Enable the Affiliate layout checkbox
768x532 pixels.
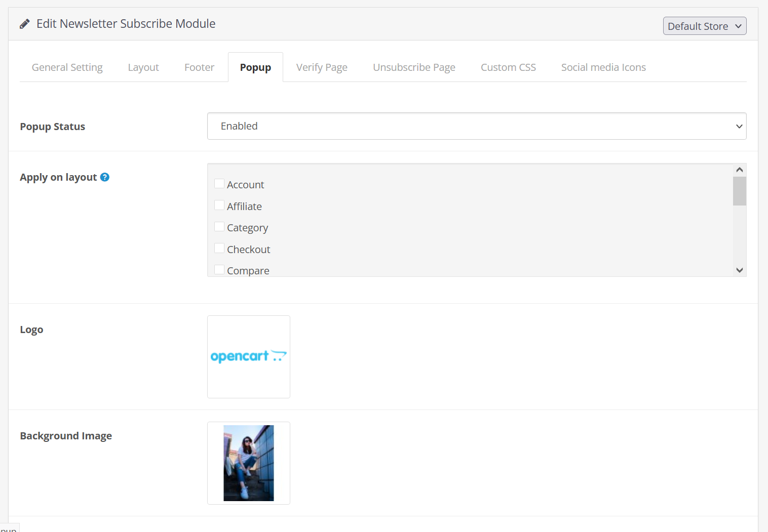219,206
